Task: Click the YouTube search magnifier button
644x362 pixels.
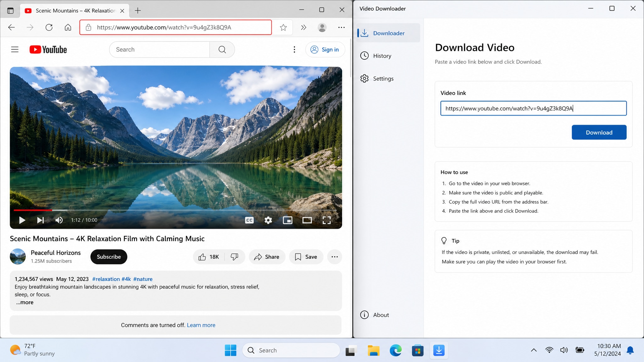Action: pyautogui.click(x=222, y=50)
